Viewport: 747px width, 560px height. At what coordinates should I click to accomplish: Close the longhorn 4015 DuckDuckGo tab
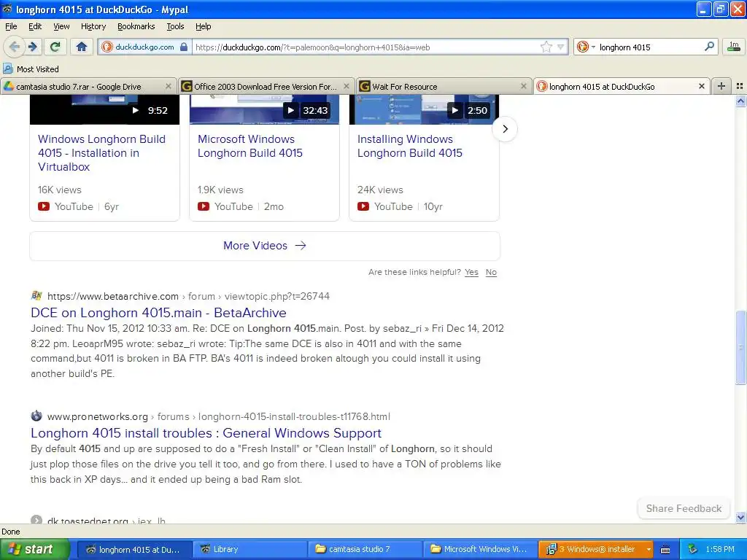coord(701,86)
